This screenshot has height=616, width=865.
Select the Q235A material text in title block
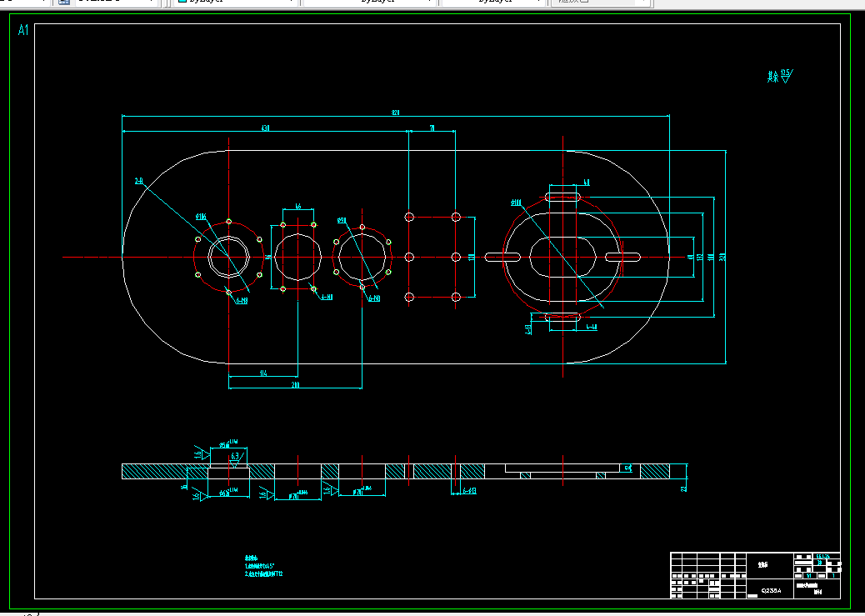771,590
